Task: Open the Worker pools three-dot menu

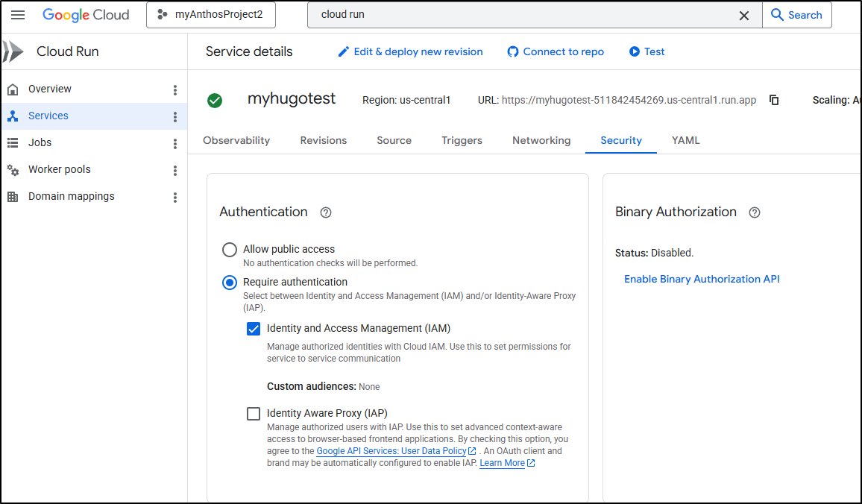Action: click(x=175, y=170)
